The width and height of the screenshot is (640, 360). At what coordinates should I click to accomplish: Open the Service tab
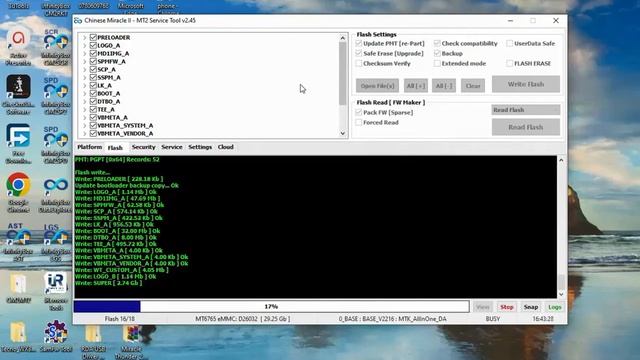pos(171,147)
